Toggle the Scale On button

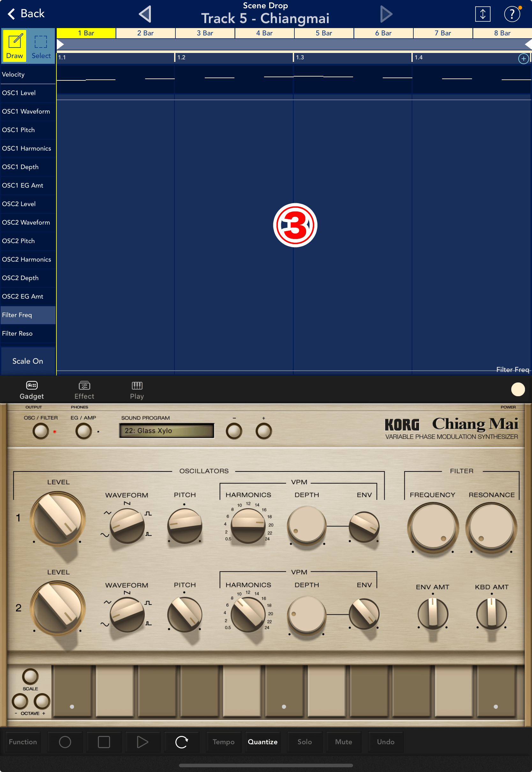tap(28, 361)
